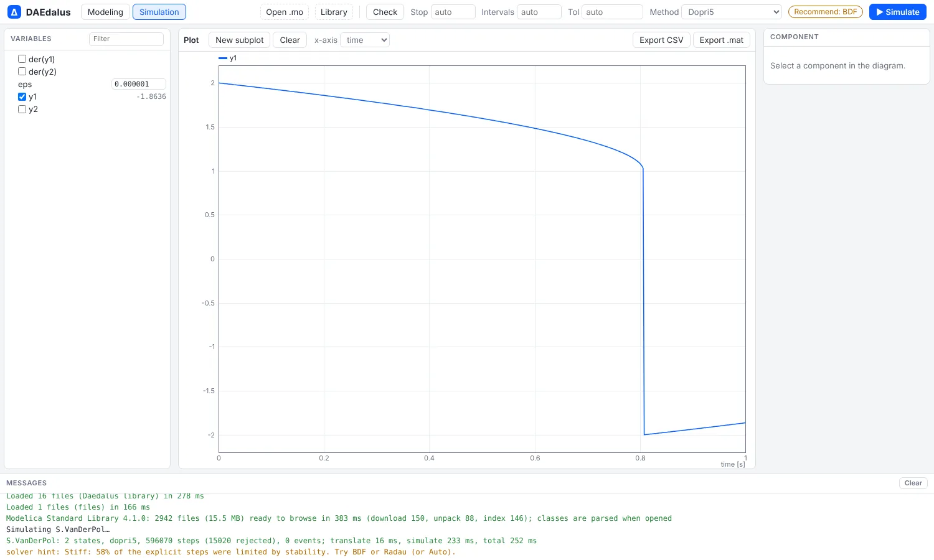Switch to the Modeling tab
Image resolution: width=934 pixels, height=560 pixels.
coord(105,12)
